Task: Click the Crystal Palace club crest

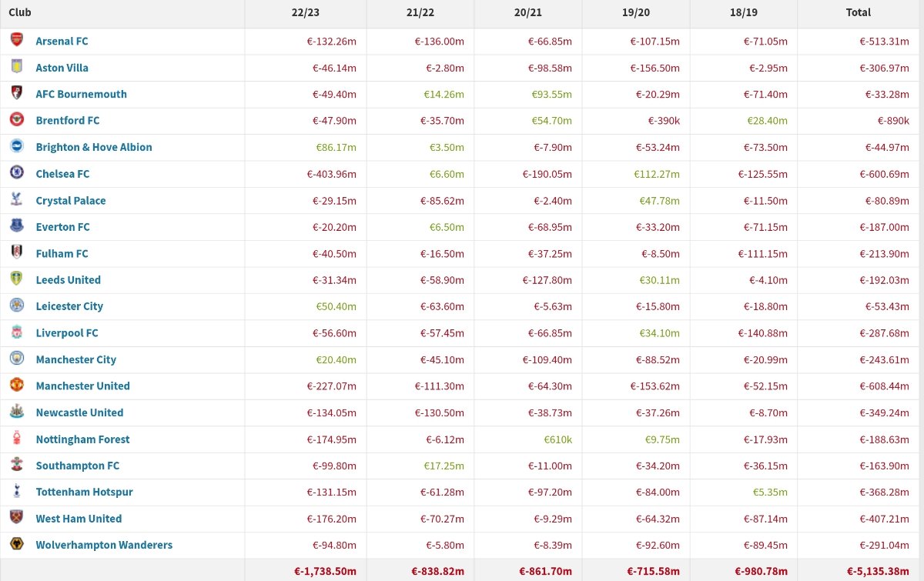Action: pyautogui.click(x=17, y=199)
